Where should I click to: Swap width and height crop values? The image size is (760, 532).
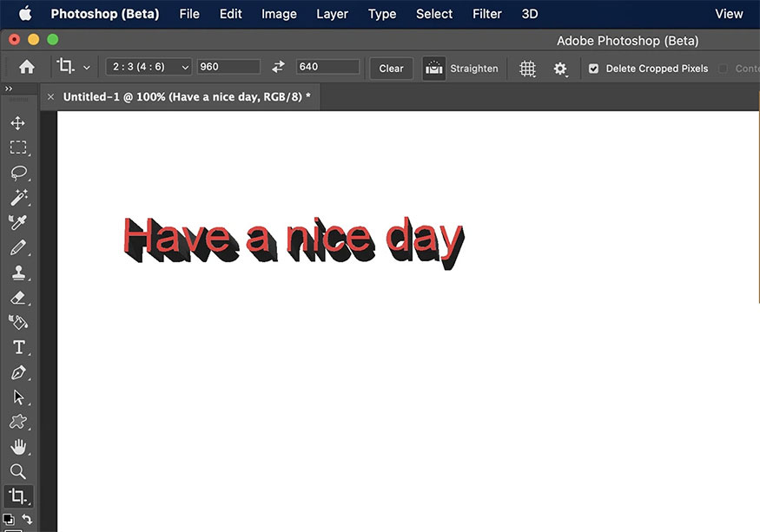tap(278, 68)
